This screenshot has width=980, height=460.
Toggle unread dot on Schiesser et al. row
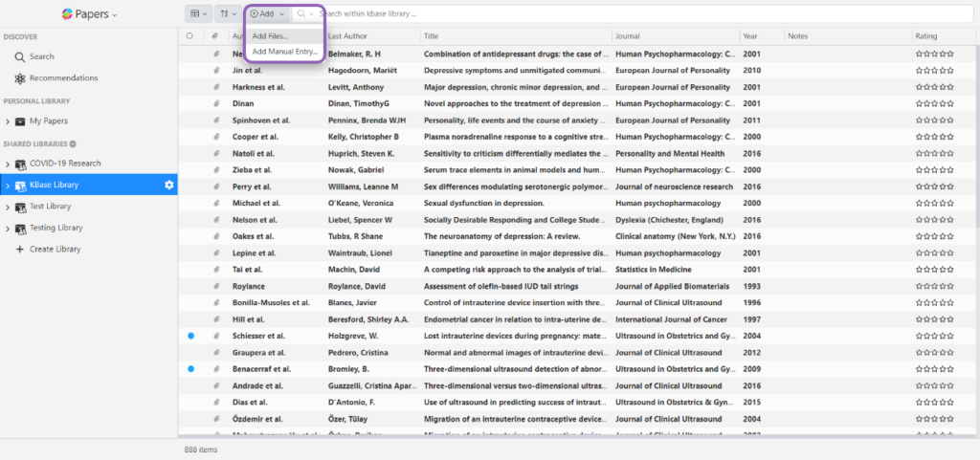pos(190,336)
